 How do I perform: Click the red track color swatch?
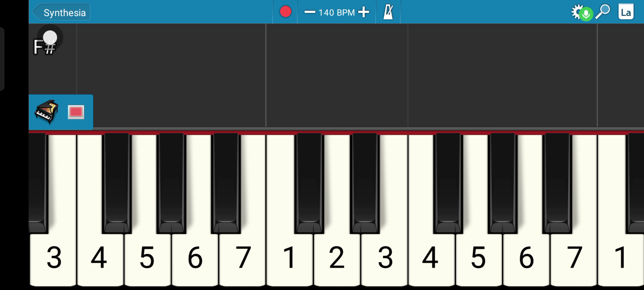76,112
